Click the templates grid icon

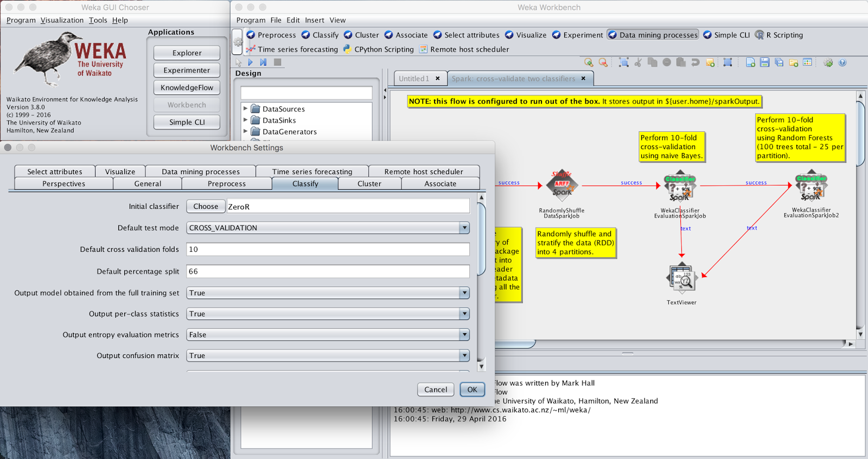807,62
